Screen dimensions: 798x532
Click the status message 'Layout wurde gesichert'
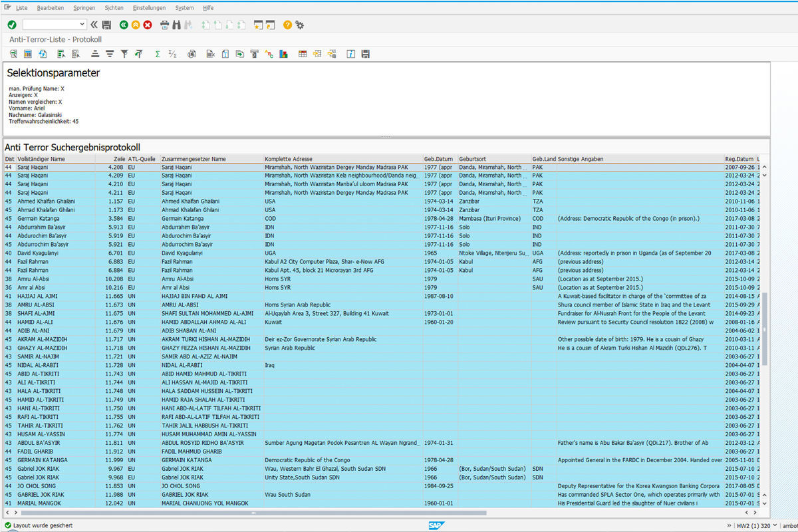pos(42,525)
